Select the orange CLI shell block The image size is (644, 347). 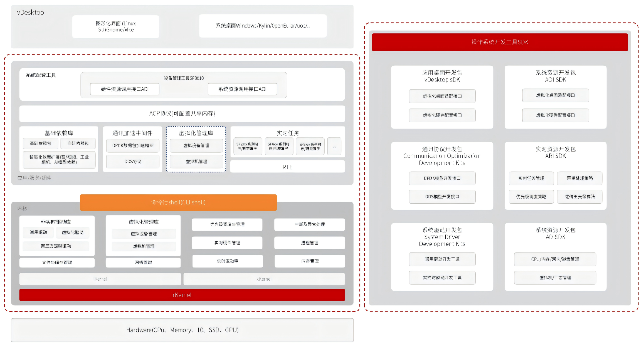click(x=178, y=202)
